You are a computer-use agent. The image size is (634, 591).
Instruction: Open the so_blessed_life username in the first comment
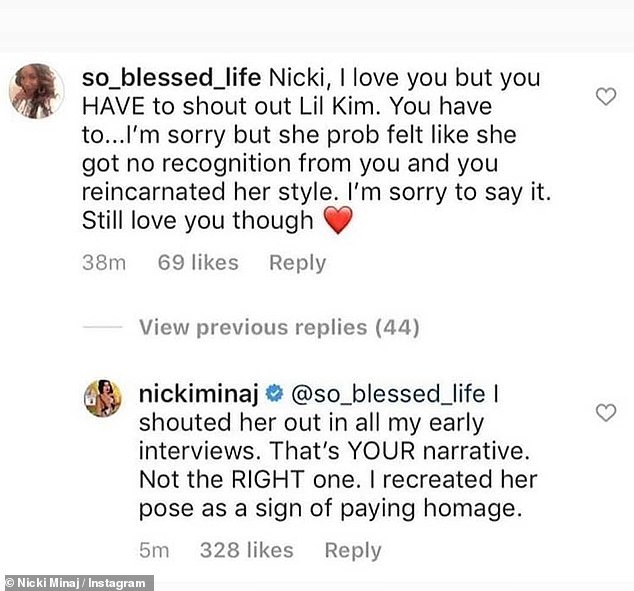pos(174,79)
